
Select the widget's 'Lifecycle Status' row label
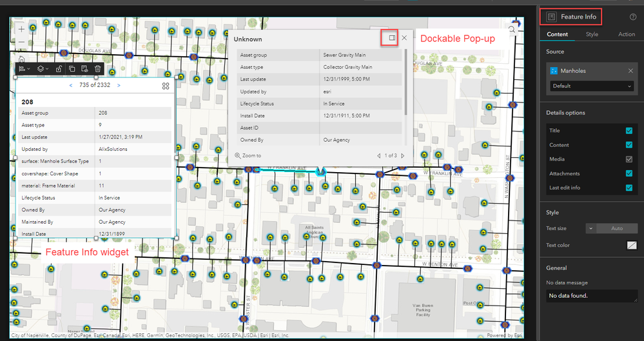click(38, 198)
